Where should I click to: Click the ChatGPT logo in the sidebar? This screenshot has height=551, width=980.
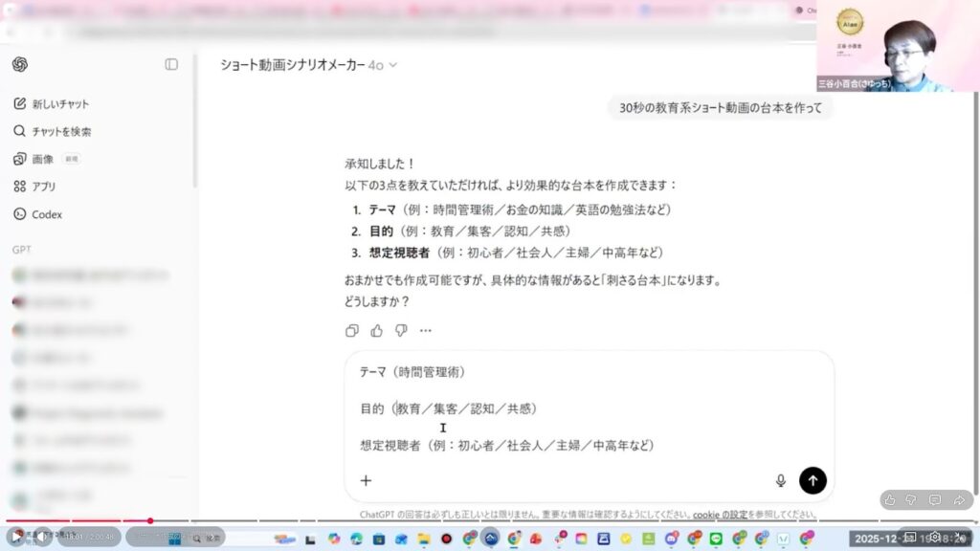(x=20, y=64)
